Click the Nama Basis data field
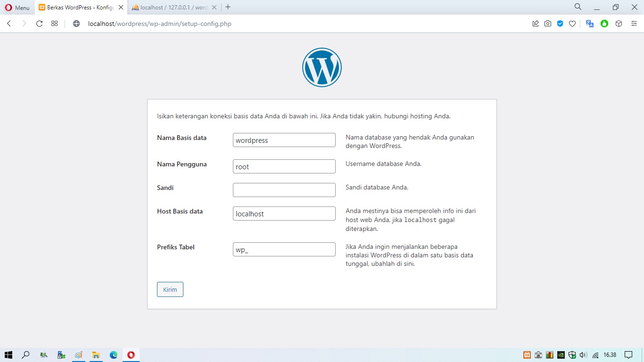The image size is (644, 362). click(284, 140)
